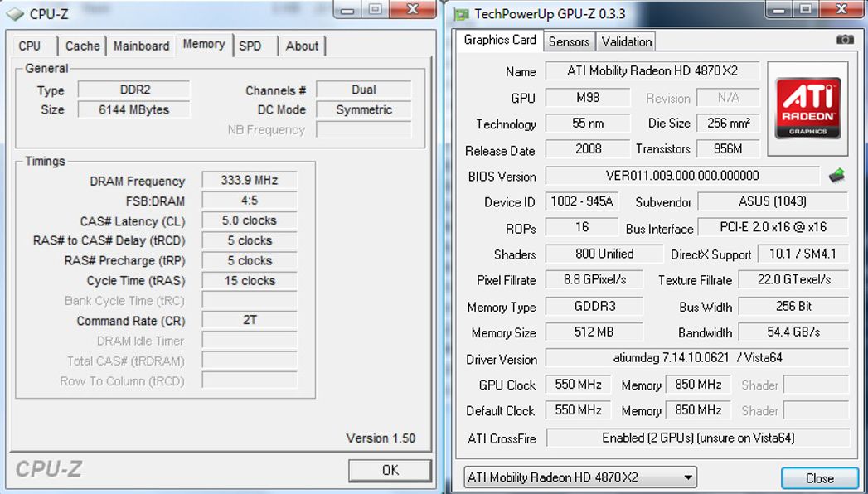Click the Close button in GPU-Z
This screenshot has width=868, height=494.
[820, 478]
